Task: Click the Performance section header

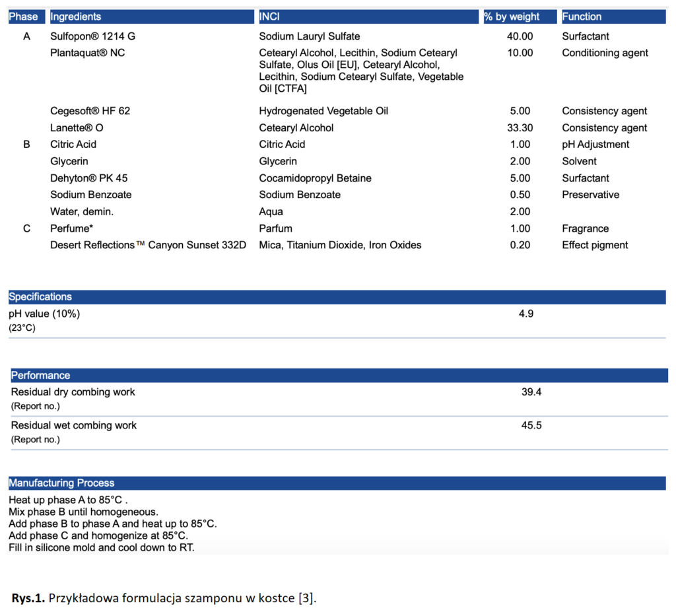Action: (40, 375)
